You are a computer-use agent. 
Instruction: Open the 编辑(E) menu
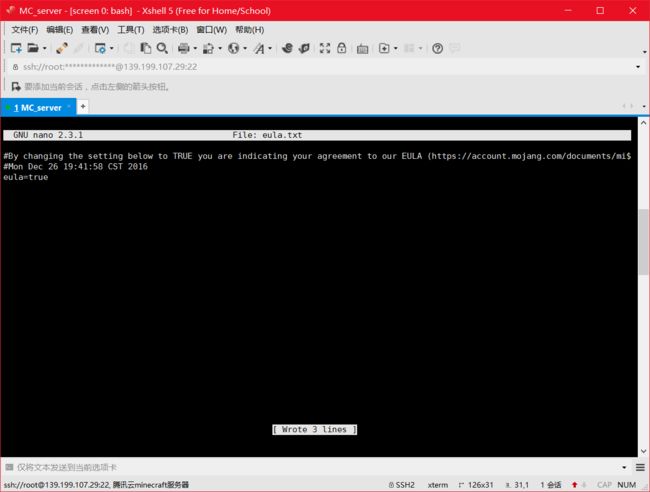pyautogui.click(x=60, y=30)
